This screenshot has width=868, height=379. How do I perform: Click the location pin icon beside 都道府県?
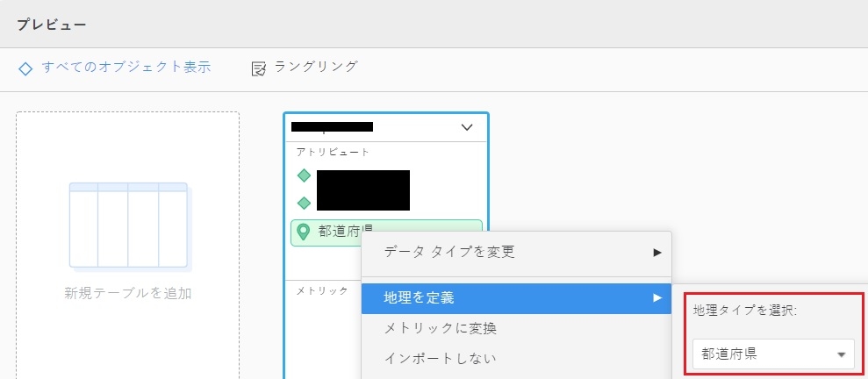click(x=304, y=232)
